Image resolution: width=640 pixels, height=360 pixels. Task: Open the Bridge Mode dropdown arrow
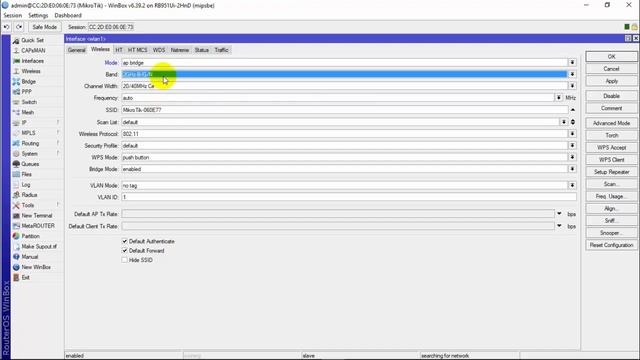click(x=572, y=169)
